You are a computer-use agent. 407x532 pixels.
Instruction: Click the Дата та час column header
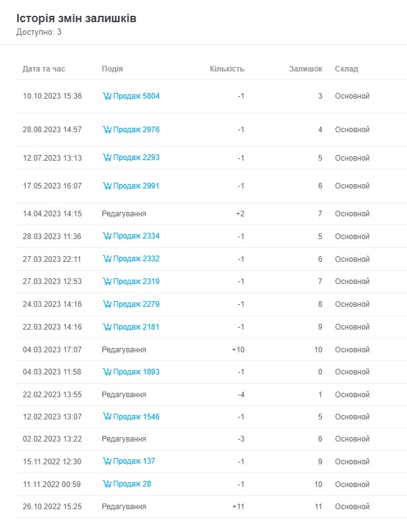44,69
